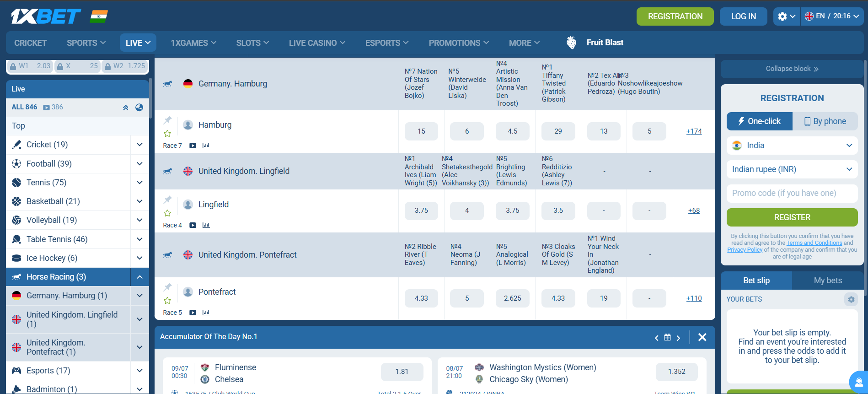Screen dimensions: 868x394
Task: Select Pontefract odds 2.625
Action: (513, 298)
